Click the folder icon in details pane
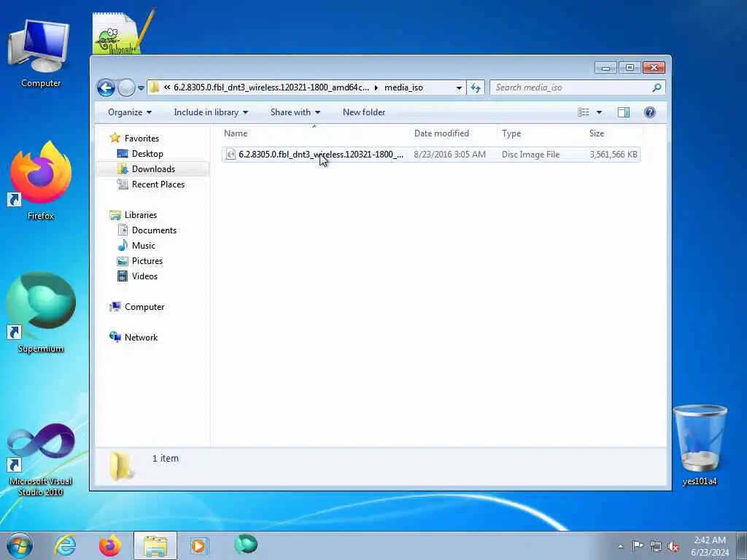747x560 pixels. pos(122,466)
